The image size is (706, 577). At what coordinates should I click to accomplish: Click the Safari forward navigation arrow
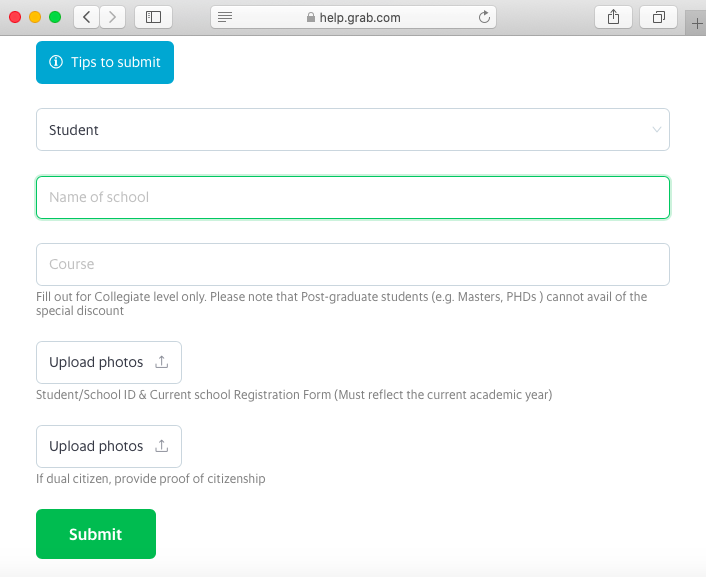coord(113,17)
